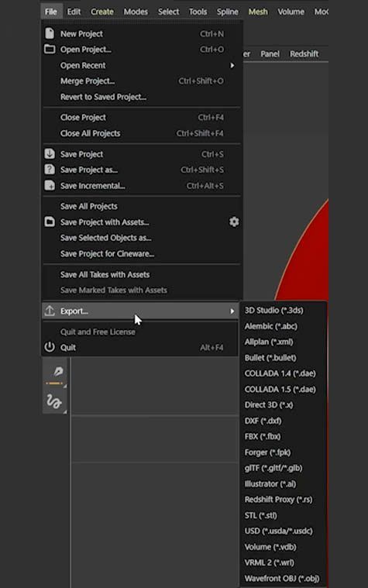The image size is (368, 588).
Task: Open Save Project with Assets gear settings
Action: click(x=234, y=222)
